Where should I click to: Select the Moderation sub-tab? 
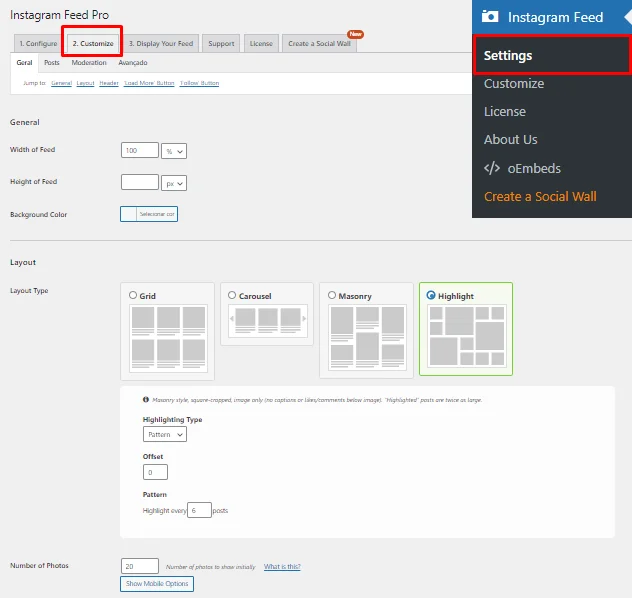pyautogui.click(x=89, y=63)
